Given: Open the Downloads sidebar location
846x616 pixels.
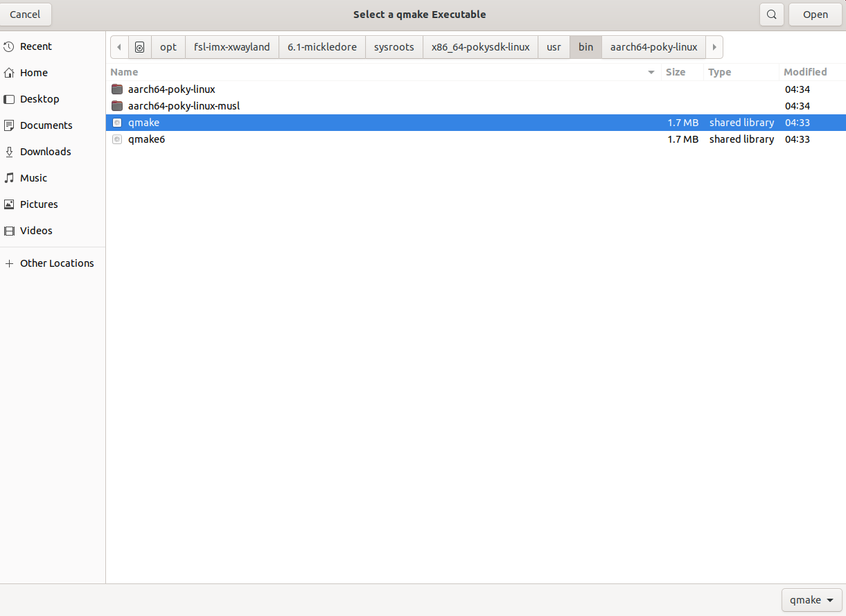Looking at the screenshot, I should pos(45,152).
